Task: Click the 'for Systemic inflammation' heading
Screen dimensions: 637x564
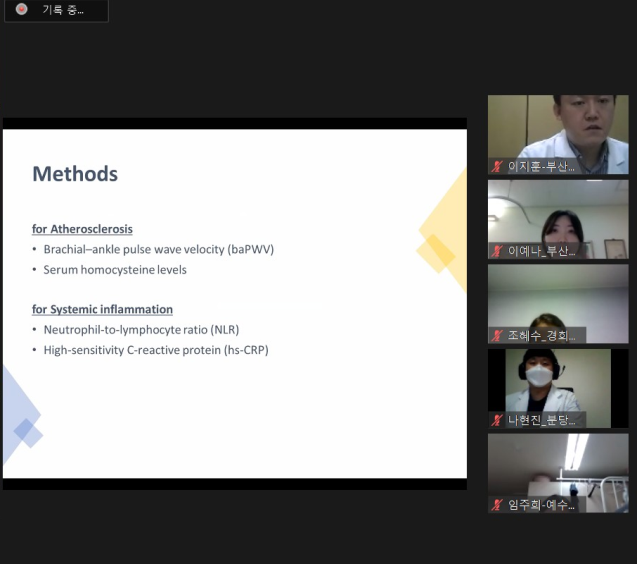Action: coord(102,310)
